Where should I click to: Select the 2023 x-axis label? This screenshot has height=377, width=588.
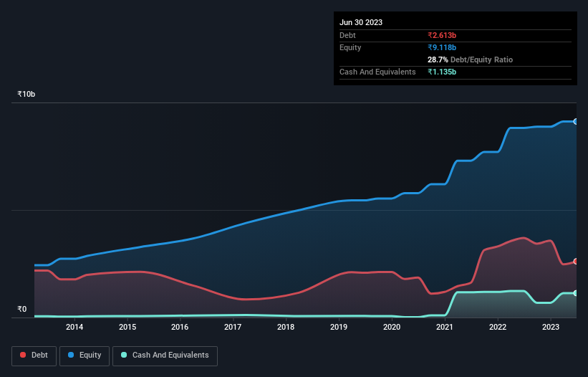click(551, 327)
